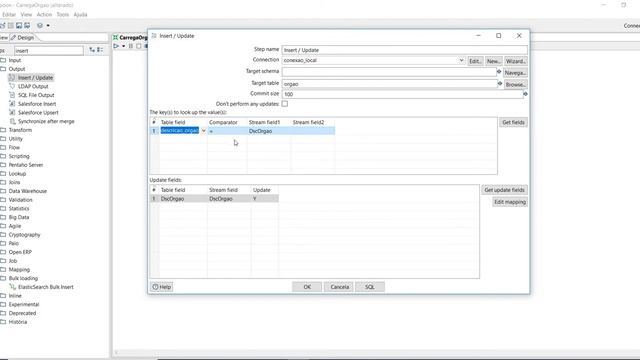Viewport: 640px width, 360px height.
Task: Click the expand-all tree icon beside the search box
Action: point(92,50)
